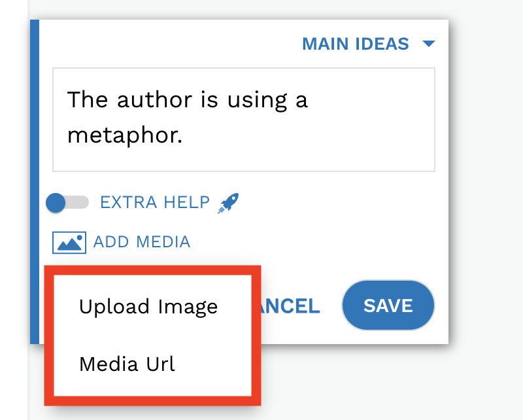Click the Add Media picture icon
The width and height of the screenshot is (523, 420).
[x=69, y=243]
